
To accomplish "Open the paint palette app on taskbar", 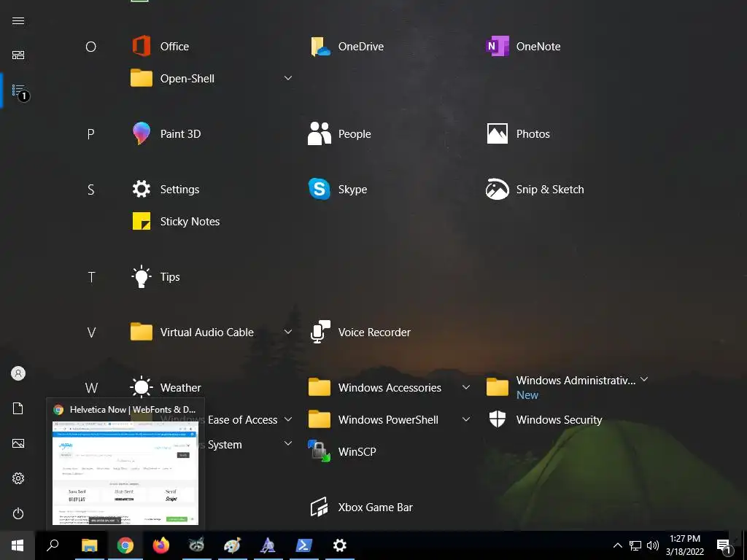I will click(233, 545).
